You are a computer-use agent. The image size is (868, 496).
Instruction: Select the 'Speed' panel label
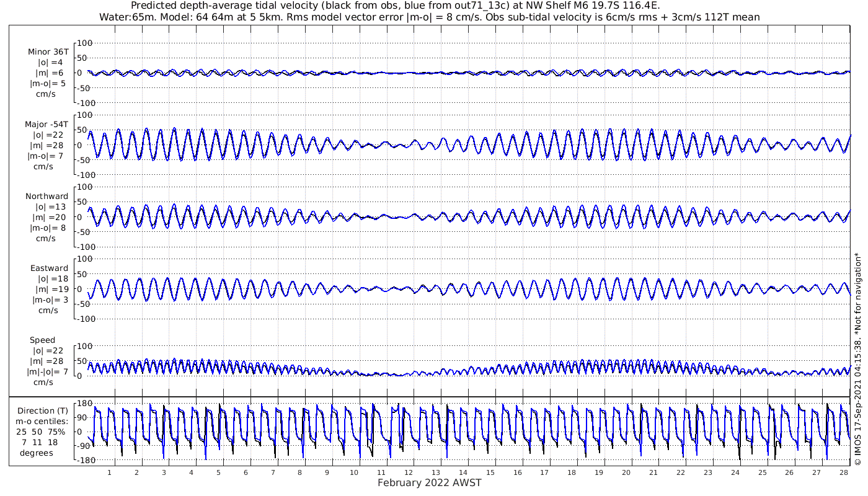[x=42, y=340]
